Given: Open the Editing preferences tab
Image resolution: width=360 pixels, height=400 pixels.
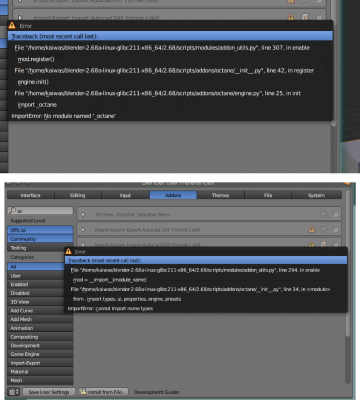Looking at the screenshot, I should pyautogui.click(x=78, y=195).
